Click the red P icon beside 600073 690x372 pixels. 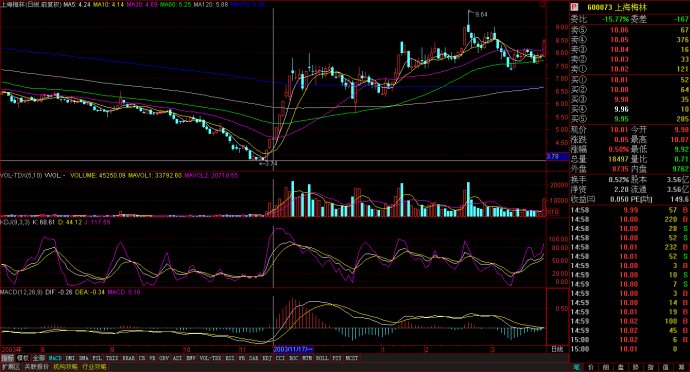pos(574,7)
